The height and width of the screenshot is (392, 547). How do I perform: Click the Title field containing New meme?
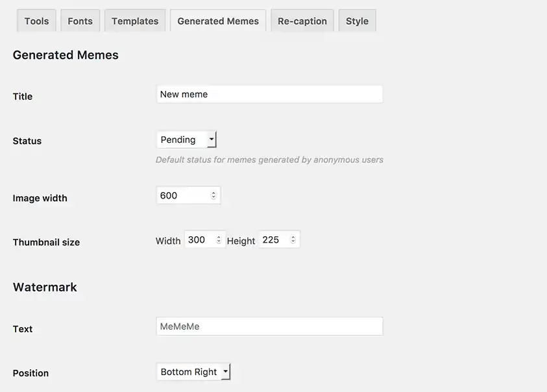269,93
